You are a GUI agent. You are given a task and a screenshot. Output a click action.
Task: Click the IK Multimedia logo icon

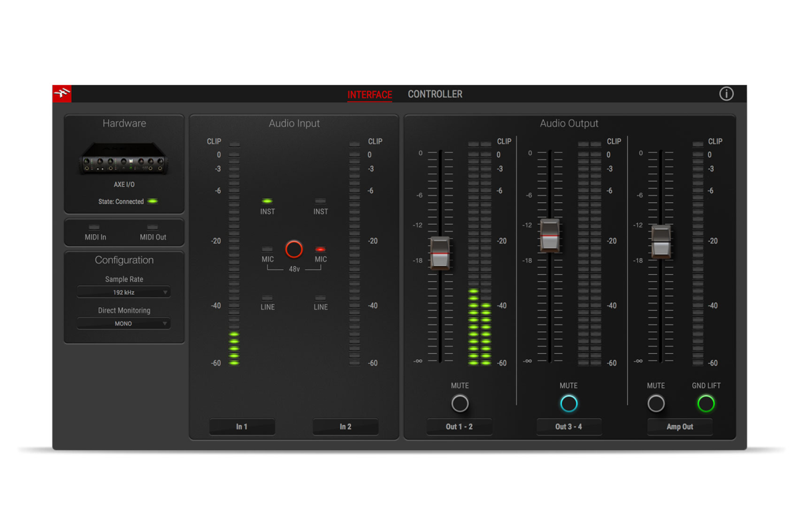pos(62,93)
